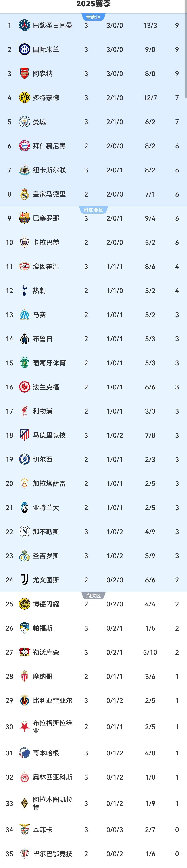Select the 附加赛区 zone label
This screenshot has width=187, height=868.
(93, 210)
